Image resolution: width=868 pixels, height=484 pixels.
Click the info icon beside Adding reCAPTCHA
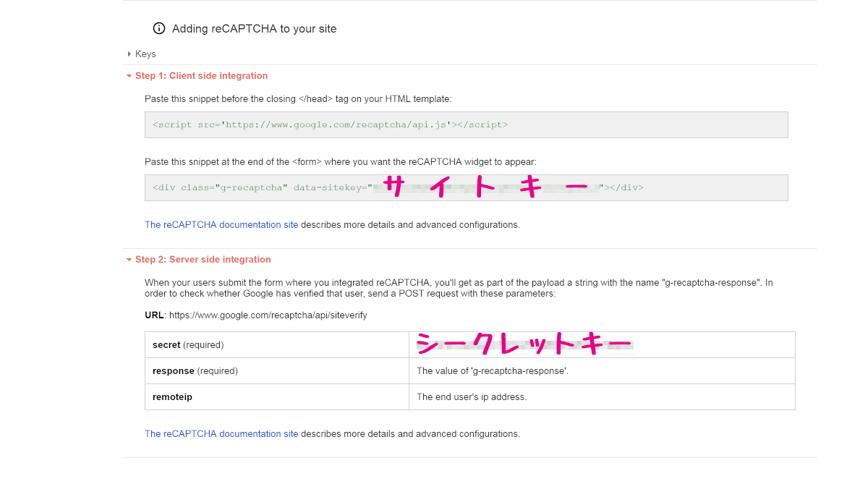159,29
